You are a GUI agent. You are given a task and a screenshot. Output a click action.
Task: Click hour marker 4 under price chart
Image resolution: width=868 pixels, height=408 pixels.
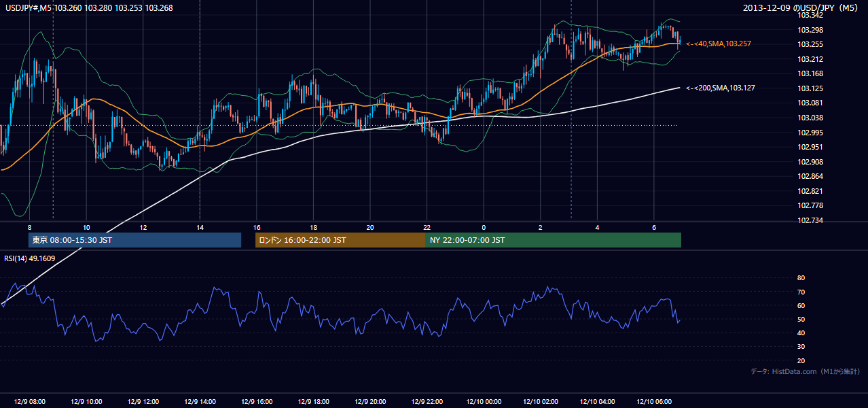pos(597,227)
